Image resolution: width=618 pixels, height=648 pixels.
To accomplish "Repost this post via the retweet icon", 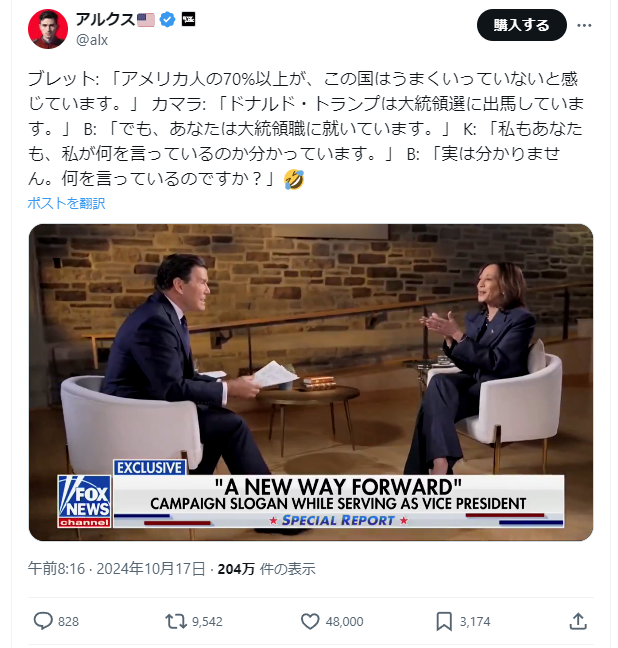I will point(176,621).
